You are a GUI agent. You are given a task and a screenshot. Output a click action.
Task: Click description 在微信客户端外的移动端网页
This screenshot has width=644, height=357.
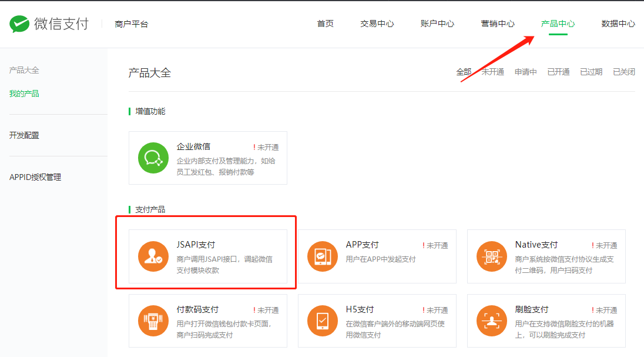click(395, 329)
